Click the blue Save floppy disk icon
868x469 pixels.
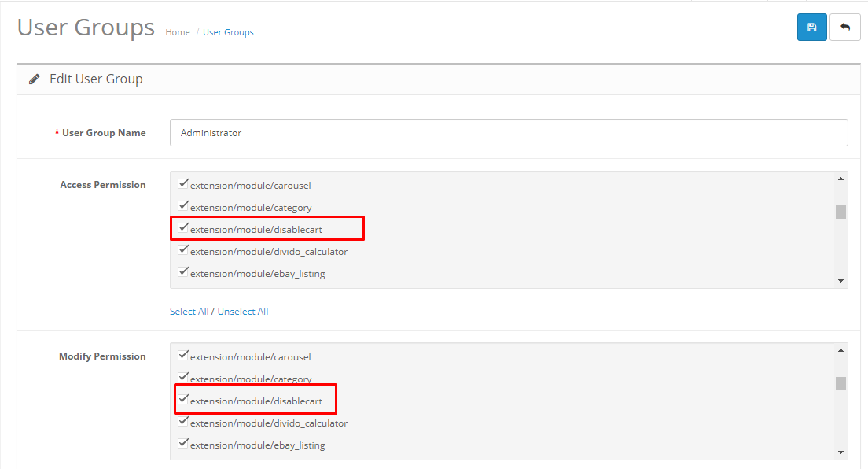[x=811, y=28]
